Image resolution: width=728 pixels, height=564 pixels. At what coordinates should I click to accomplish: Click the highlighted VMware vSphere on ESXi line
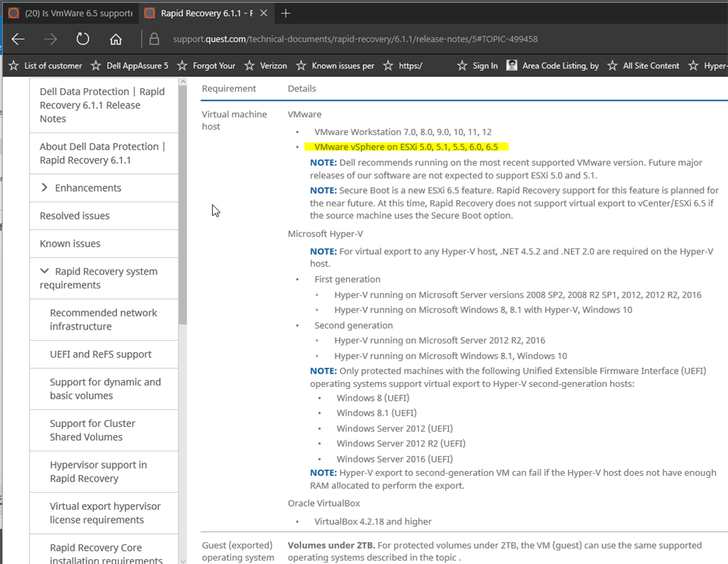coord(406,147)
